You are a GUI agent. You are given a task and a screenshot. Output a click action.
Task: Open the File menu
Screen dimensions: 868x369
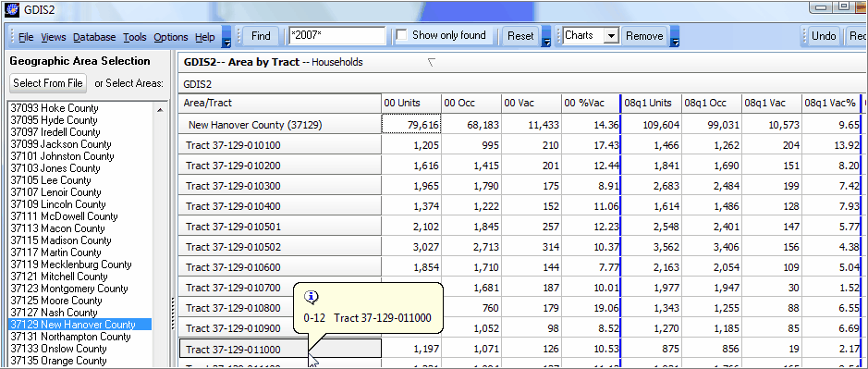tap(26, 37)
